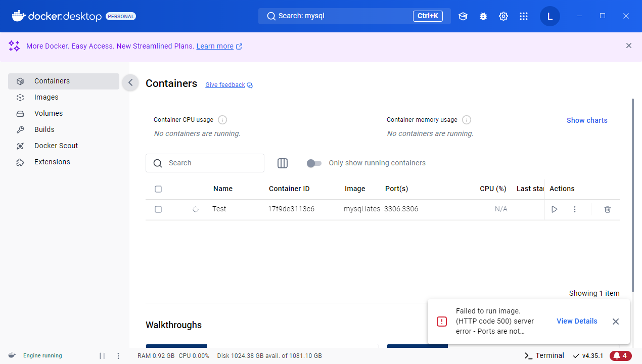
Task: Open Images in the sidebar
Action: pyautogui.click(x=64, y=98)
